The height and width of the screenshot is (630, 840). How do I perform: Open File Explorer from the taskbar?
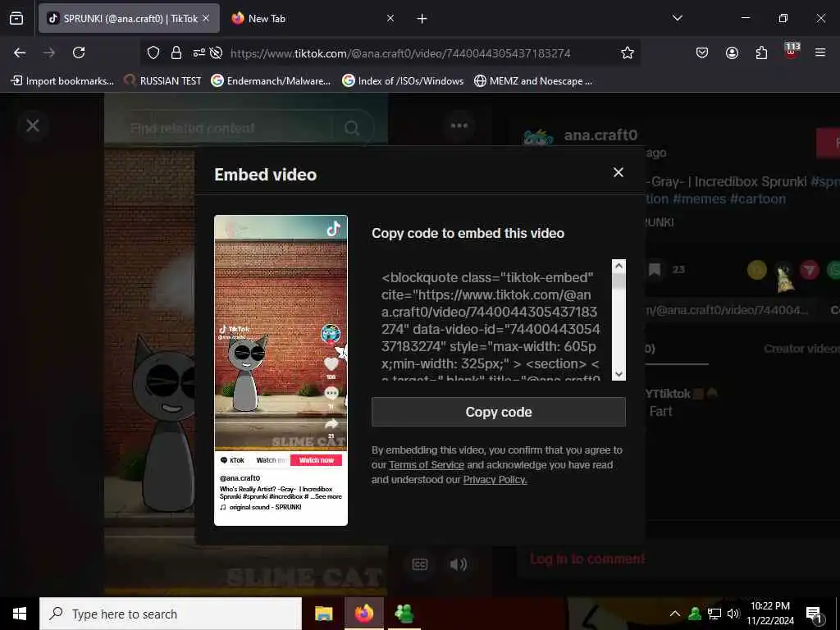(x=323, y=614)
